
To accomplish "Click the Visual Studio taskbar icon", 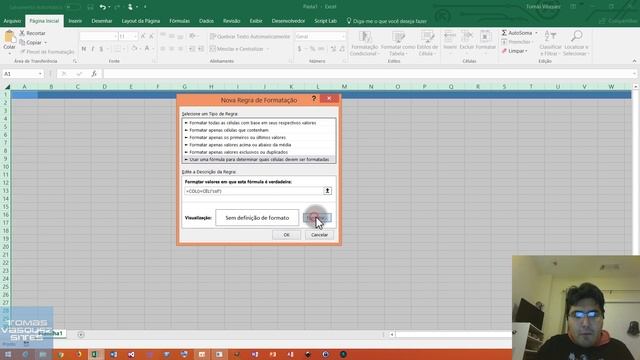I will (x=131, y=354).
